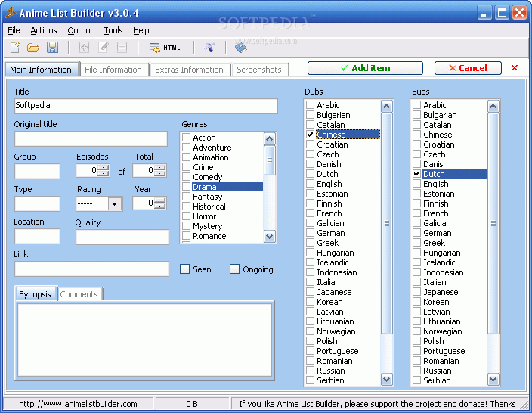Viewport: 532px width, 413px height.
Task: Open the Output menu
Action: [80, 30]
